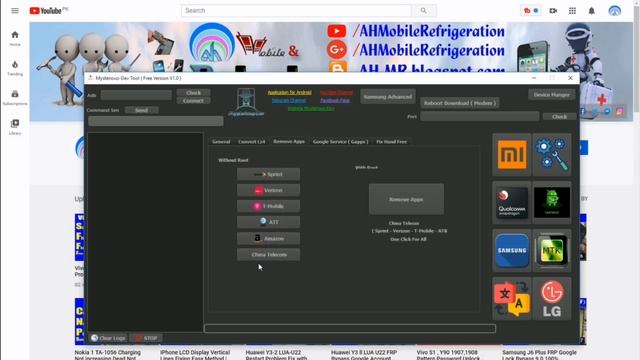Click the Mysterious-Dev hacker logo
This screenshot has height=360, width=640.
point(246,102)
